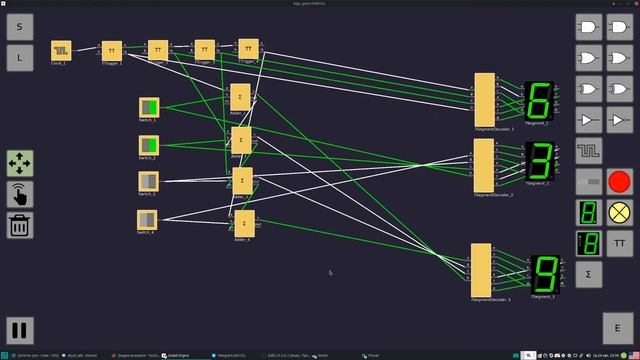The height and width of the screenshot is (360, 640).
Task: Select the hand pointer interact tool
Action: pyautogui.click(x=20, y=194)
